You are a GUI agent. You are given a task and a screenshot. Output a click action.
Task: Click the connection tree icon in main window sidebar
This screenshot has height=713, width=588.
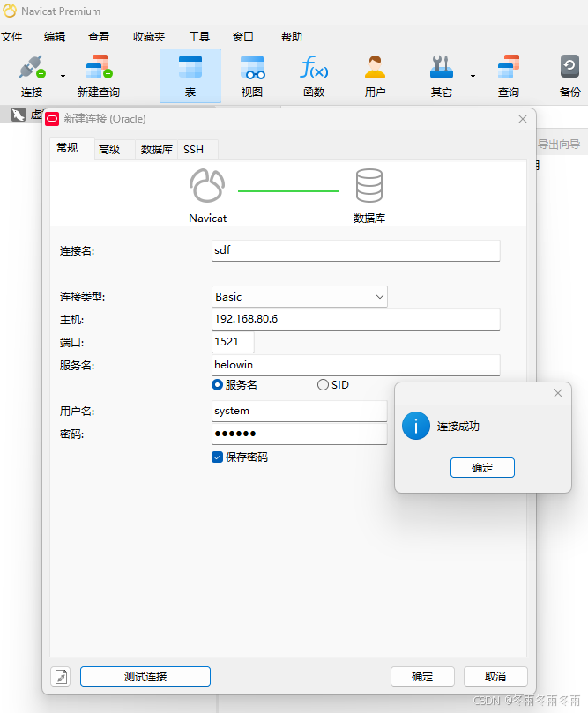coord(19,115)
